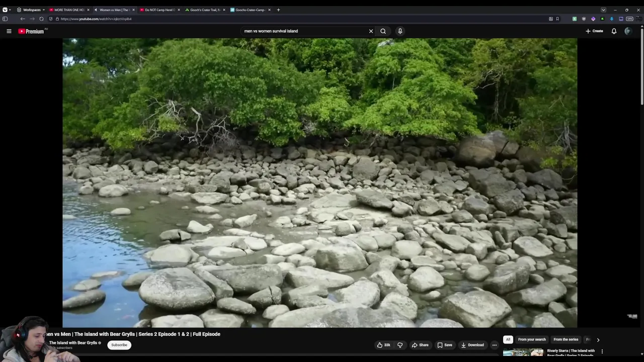Open the blue download arrow extension
644x362 pixels.
coord(612,19)
